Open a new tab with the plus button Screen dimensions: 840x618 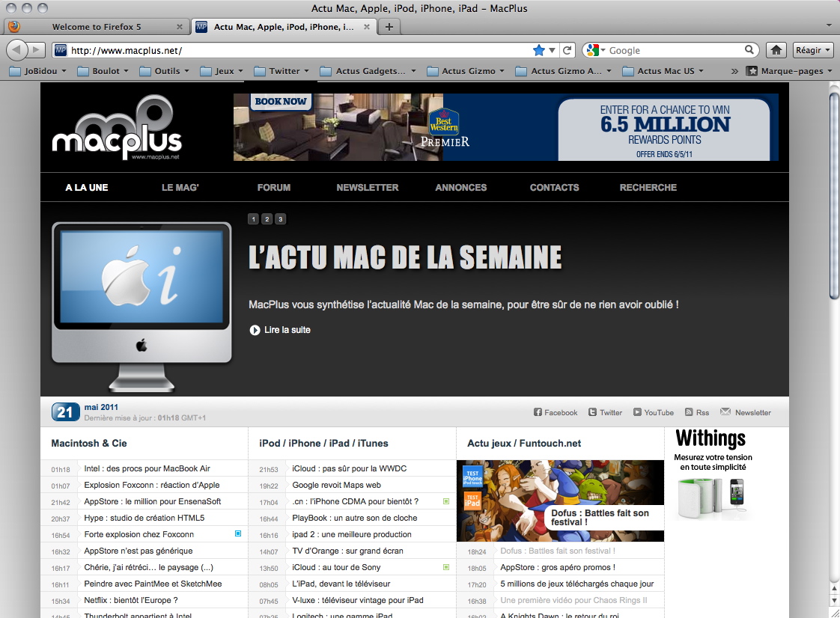389,27
